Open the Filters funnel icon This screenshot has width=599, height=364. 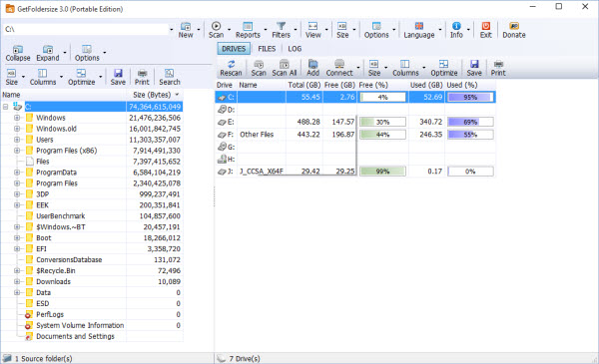click(x=282, y=26)
